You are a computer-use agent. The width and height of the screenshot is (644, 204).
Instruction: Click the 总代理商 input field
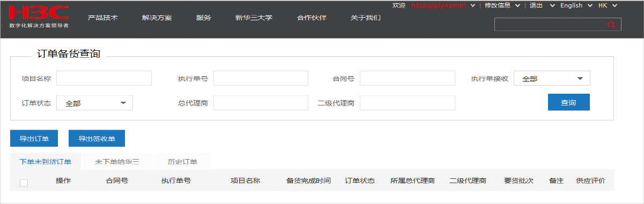click(261, 103)
